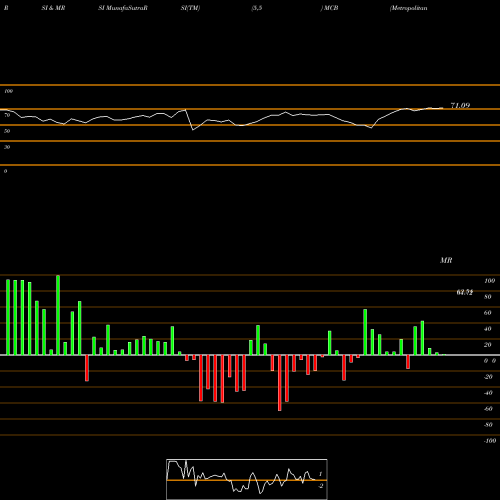
Task: Click the '-2' label in mini chart
Action: pos(321,486)
